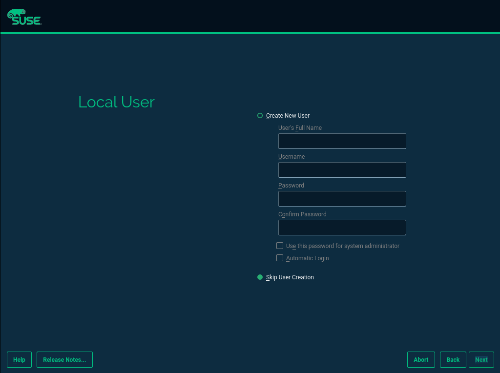500x373 pixels.
Task: Click the SUSE chameleon logo
Action: (x=24, y=17)
